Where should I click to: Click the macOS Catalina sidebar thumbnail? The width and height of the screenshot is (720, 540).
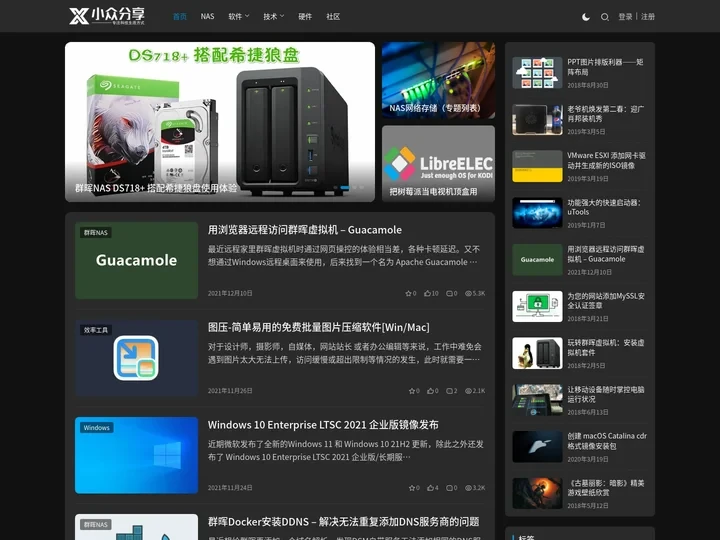coord(537,446)
